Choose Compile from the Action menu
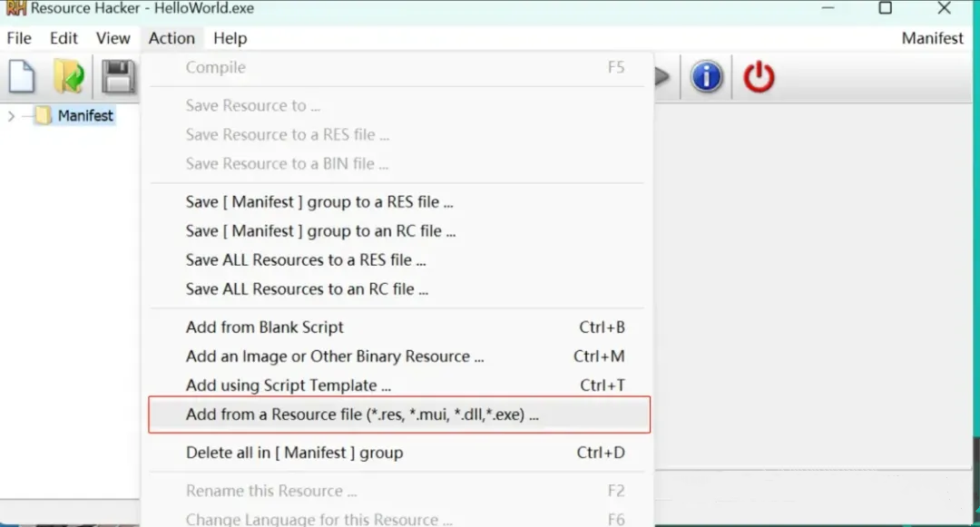 click(x=398, y=67)
